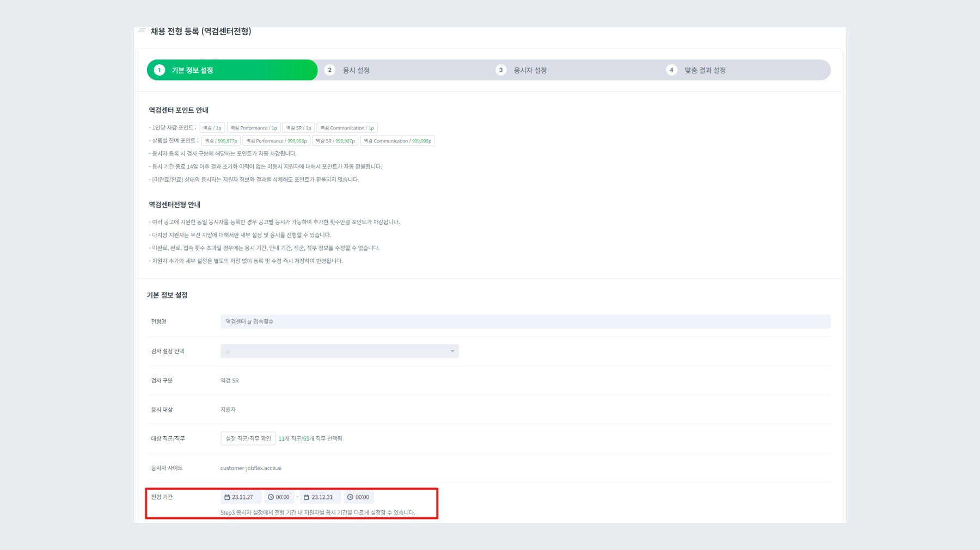Click the 역검 SR / 1p deduction badge

299,127
